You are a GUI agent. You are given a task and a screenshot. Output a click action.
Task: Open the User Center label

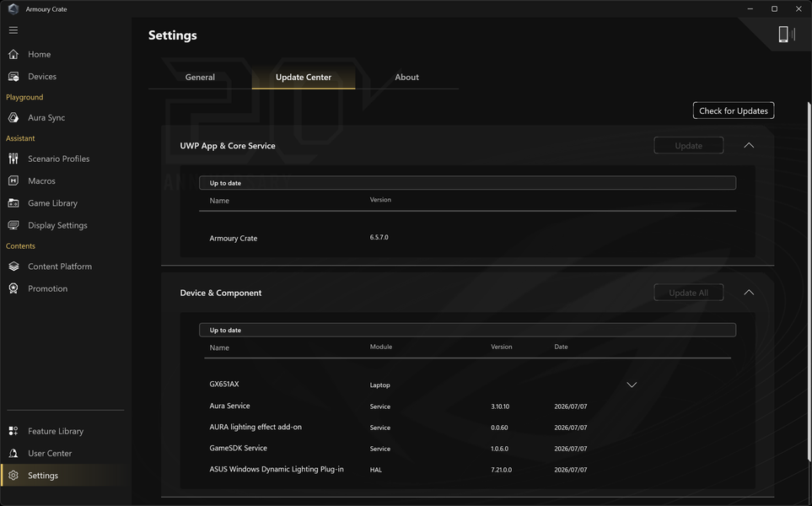[x=50, y=454]
